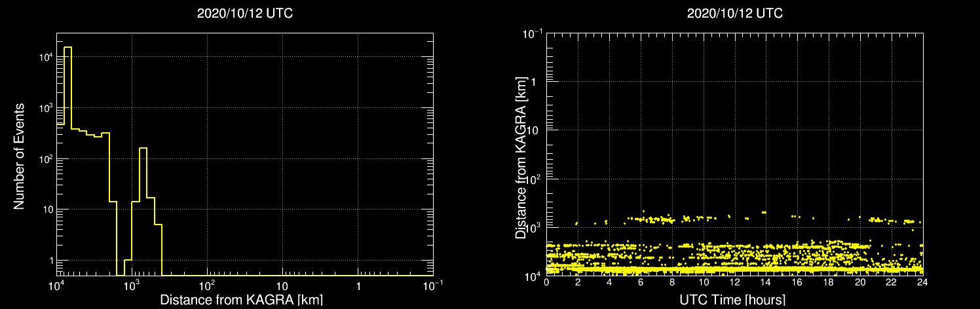
Task: Click the 10^4 tick on Number of Events axis
Action: pos(45,58)
